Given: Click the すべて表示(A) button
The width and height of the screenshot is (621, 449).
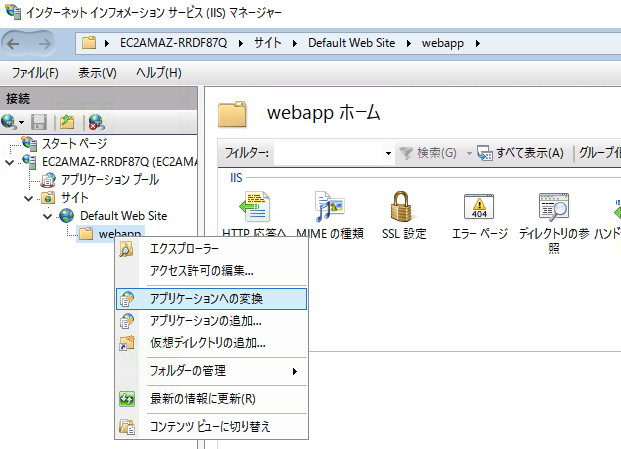Looking at the screenshot, I should pos(520,153).
